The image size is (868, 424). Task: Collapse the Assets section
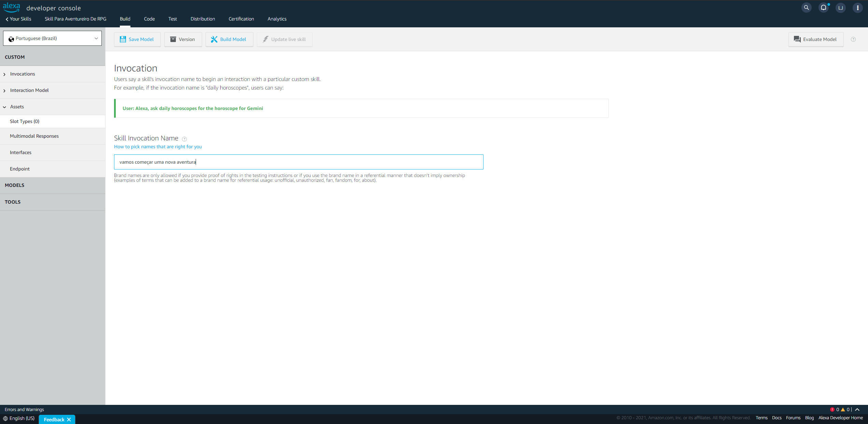click(x=17, y=107)
